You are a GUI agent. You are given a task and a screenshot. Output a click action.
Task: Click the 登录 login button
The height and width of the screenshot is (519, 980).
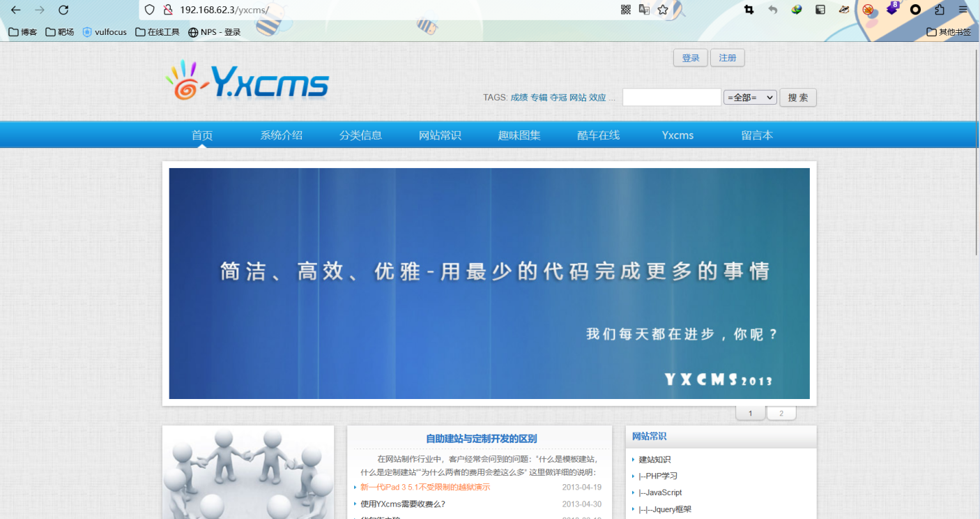pyautogui.click(x=691, y=58)
